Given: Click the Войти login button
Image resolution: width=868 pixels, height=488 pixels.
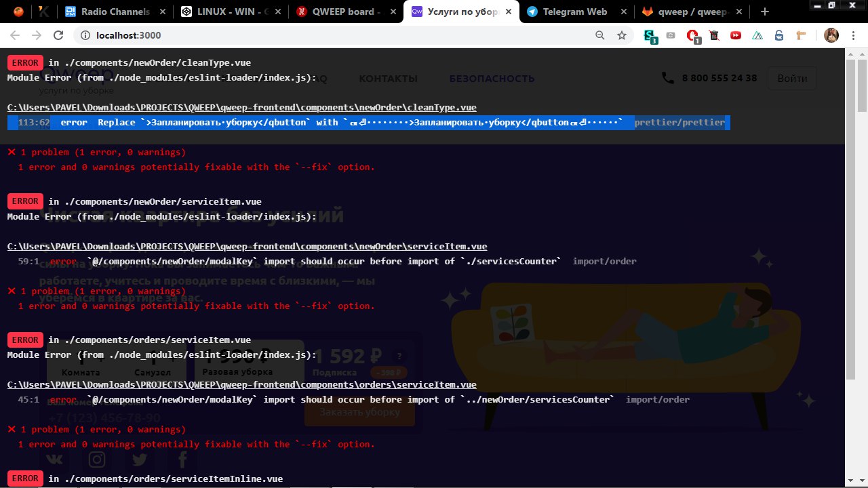Looking at the screenshot, I should (x=792, y=79).
